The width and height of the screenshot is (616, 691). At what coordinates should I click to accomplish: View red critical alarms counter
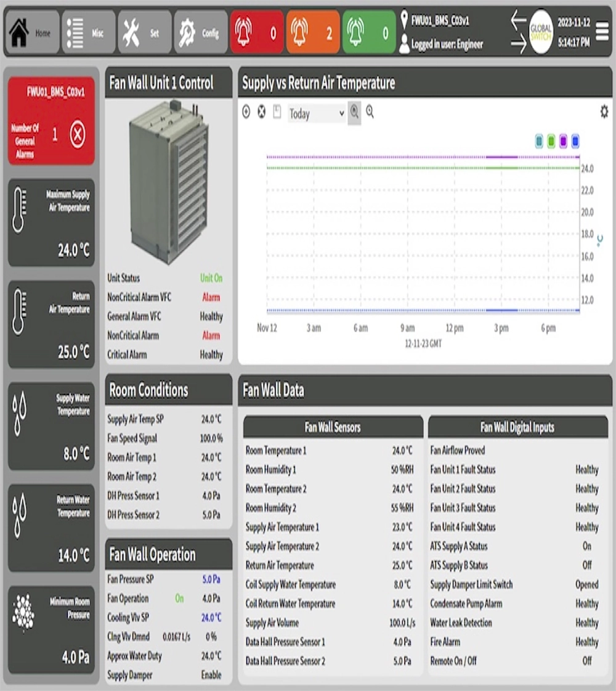point(257,33)
